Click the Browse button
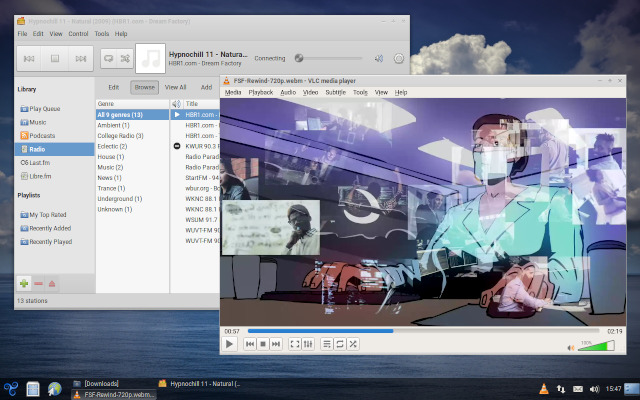 (144, 87)
